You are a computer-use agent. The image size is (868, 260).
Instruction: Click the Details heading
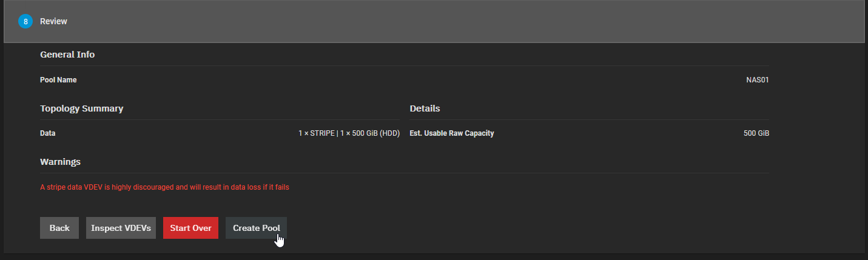point(425,108)
